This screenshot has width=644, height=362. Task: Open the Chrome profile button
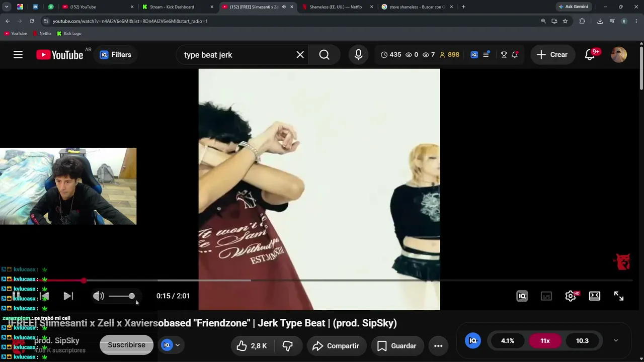(x=624, y=21)
